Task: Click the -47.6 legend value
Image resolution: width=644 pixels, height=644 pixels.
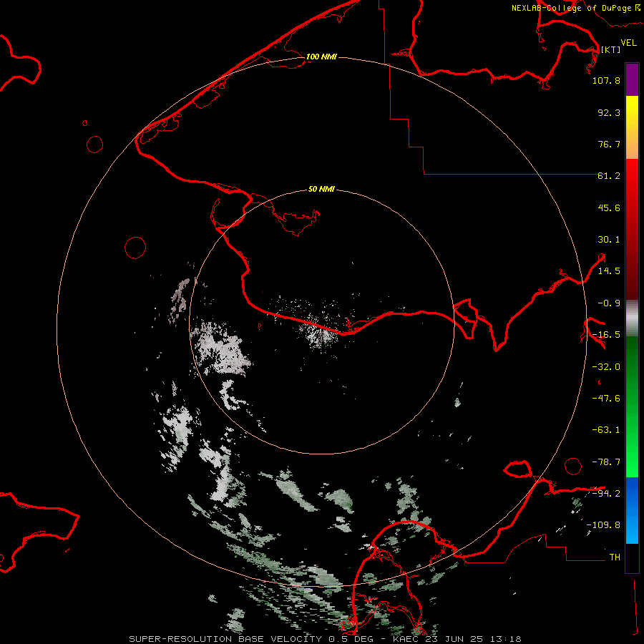Action: [x=606, y=399]
